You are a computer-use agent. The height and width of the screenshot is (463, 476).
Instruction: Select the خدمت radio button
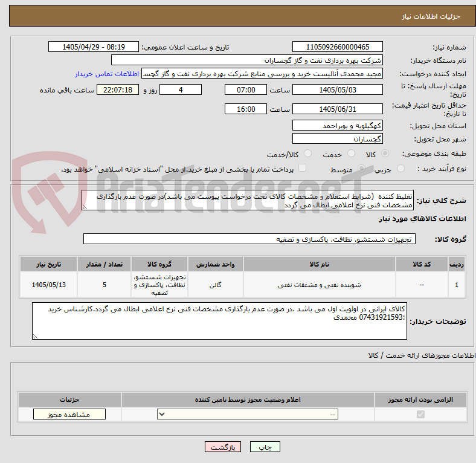pyautogui.click(x=351, y=154)
